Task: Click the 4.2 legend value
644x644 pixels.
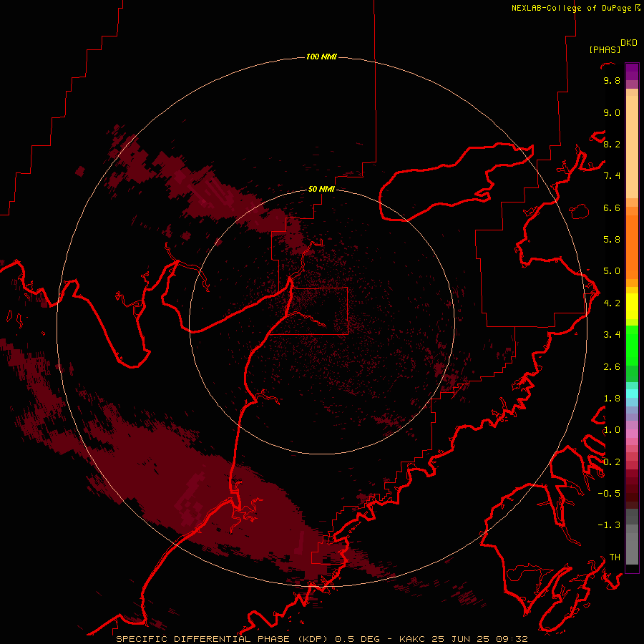Action: [612, 303]
